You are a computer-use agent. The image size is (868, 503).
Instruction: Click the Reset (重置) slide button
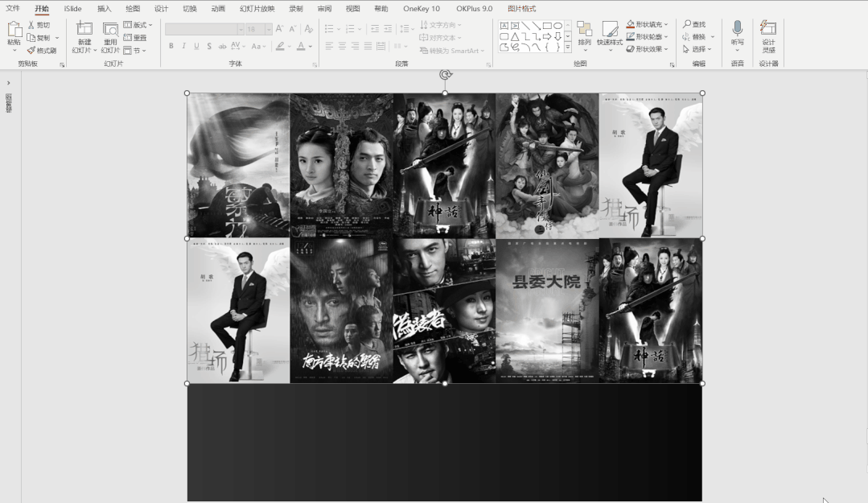[134, 38]
